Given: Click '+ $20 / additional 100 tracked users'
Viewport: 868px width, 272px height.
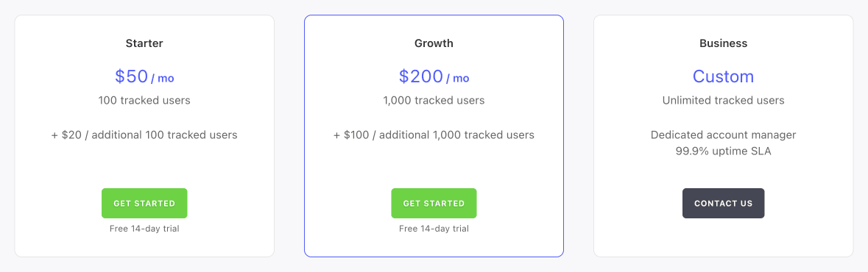Looking at the screenshot, I should pos(144,135).
